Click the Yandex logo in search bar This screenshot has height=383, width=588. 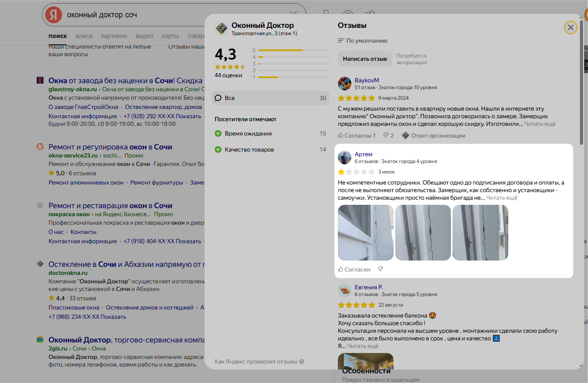(x=54, y=15)
